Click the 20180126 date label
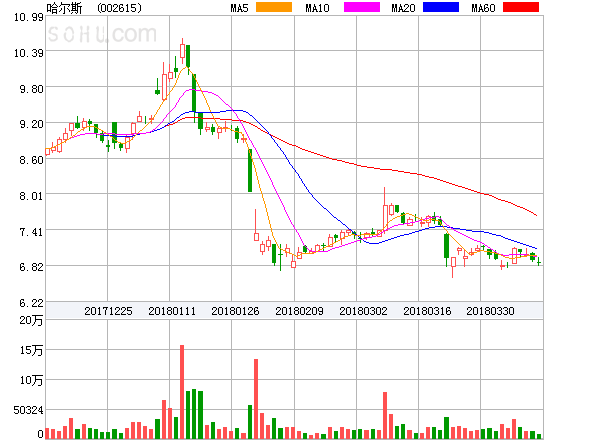The image size is (600, 440). tap(235, 311)
